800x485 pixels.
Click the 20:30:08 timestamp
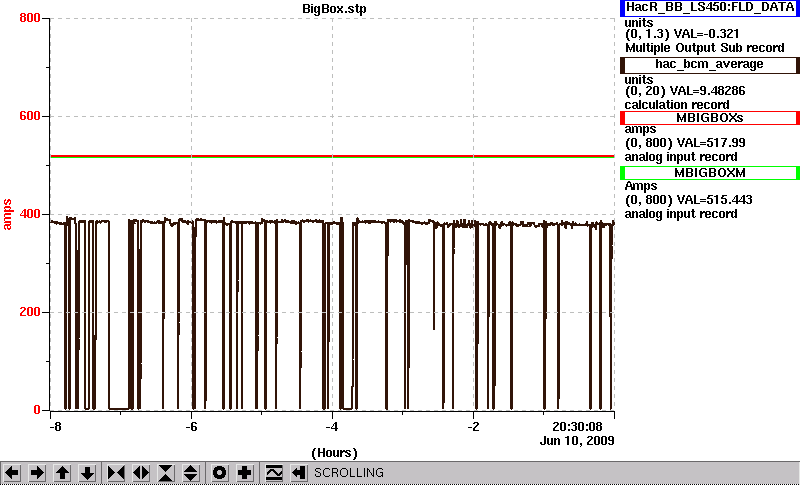click(x=577, y=427)
